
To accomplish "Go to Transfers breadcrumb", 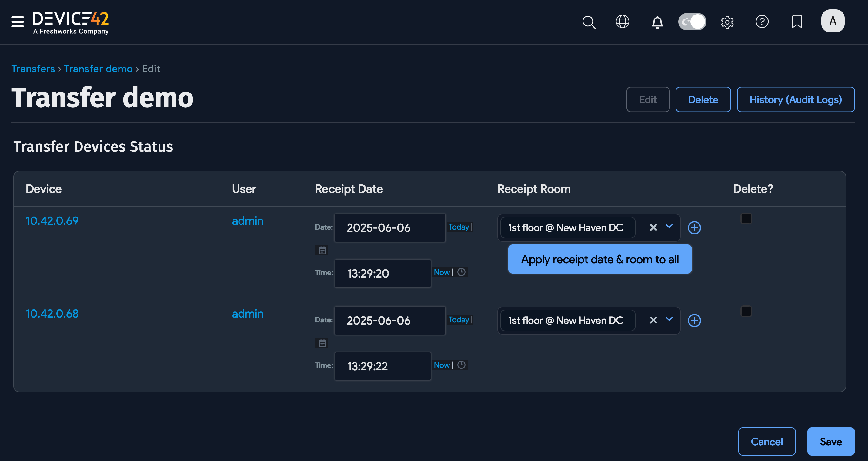I will [x=33, y=69].
